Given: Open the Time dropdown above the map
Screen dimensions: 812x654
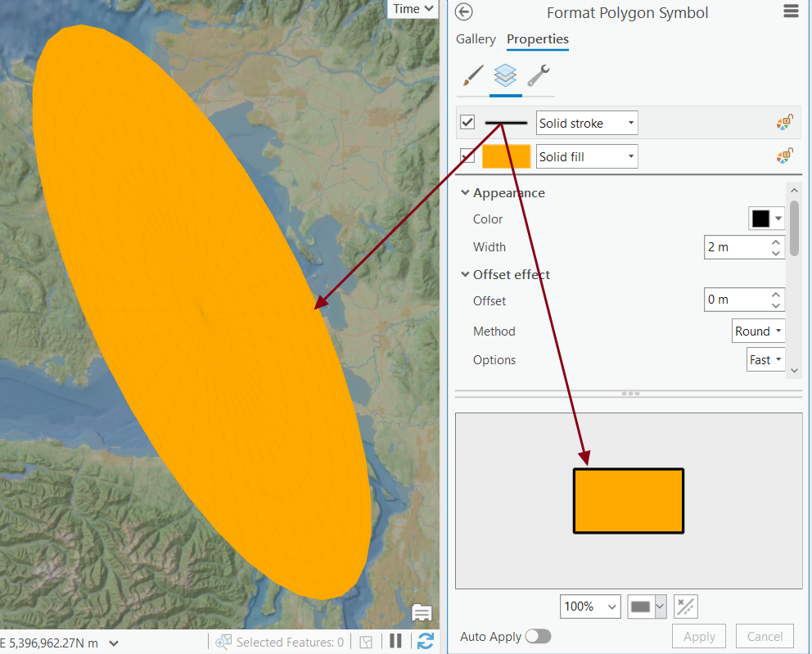Looking at the screenshot, I should coord(412,8).
